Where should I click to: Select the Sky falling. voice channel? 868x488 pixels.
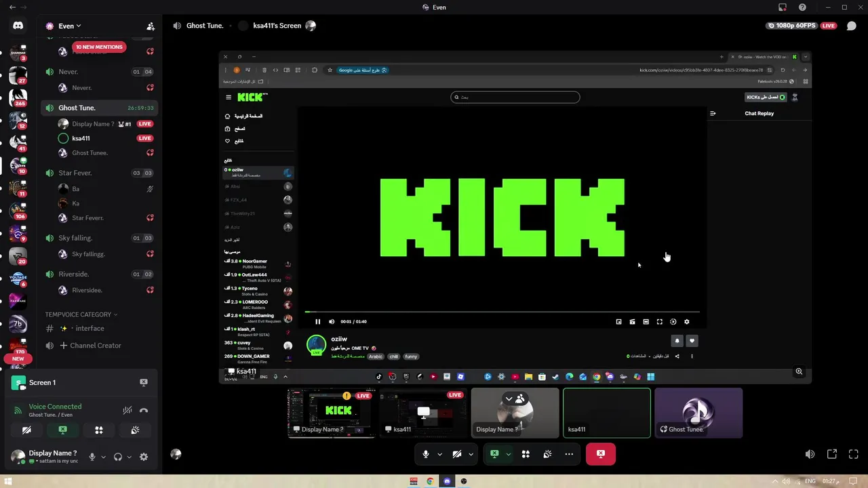tap(99, 238)
